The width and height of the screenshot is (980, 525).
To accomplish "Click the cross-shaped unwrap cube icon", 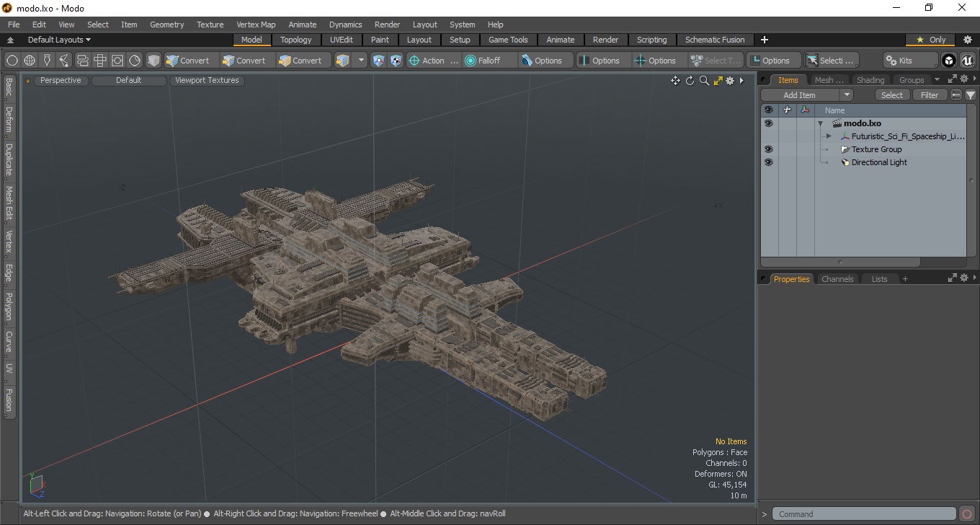I will (100, 61).
